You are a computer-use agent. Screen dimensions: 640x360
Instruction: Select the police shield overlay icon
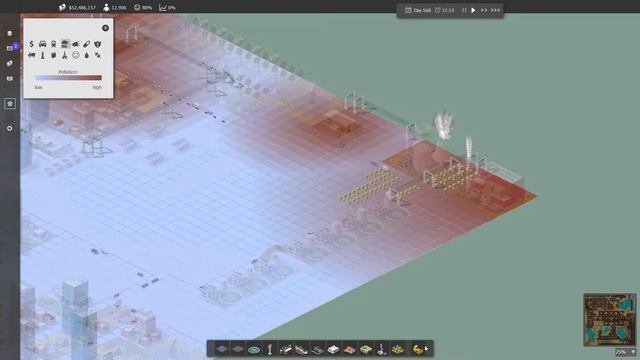[98, 44]
